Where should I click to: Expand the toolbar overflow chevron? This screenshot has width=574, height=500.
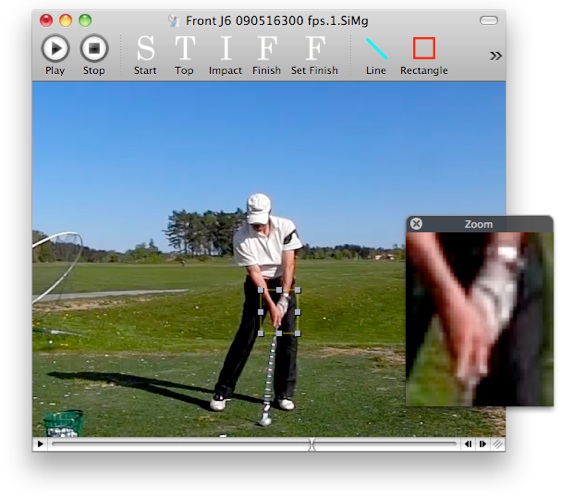[496, 56]
